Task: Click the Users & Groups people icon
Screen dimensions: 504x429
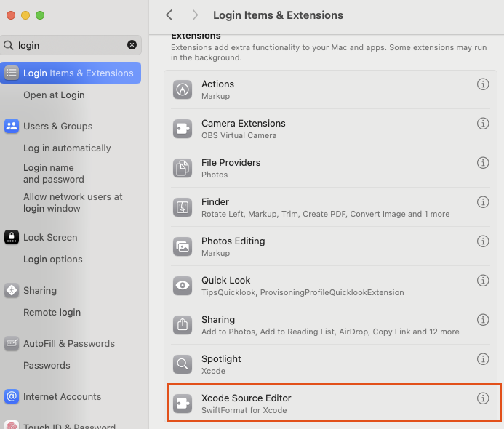Action: [12, 126]
